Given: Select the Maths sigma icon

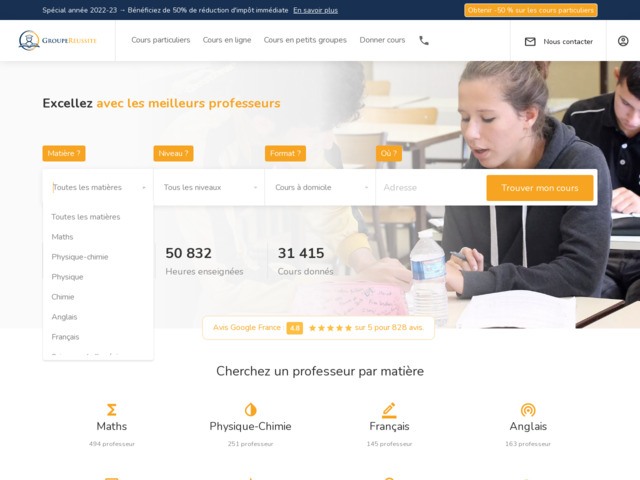Looking at the screenshot, I should coord(111,409).
